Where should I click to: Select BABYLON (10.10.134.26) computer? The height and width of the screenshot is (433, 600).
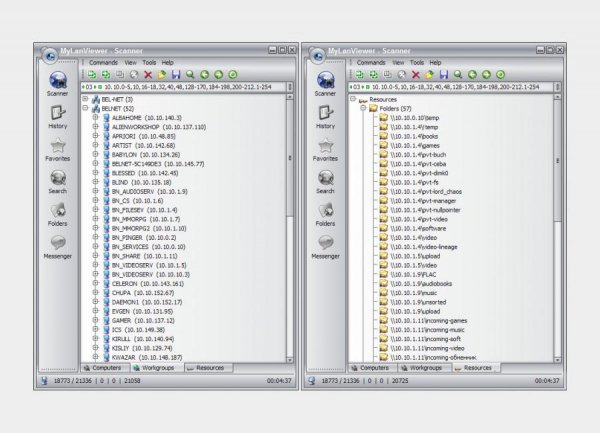pyautogui.click(x=145, y=155)
